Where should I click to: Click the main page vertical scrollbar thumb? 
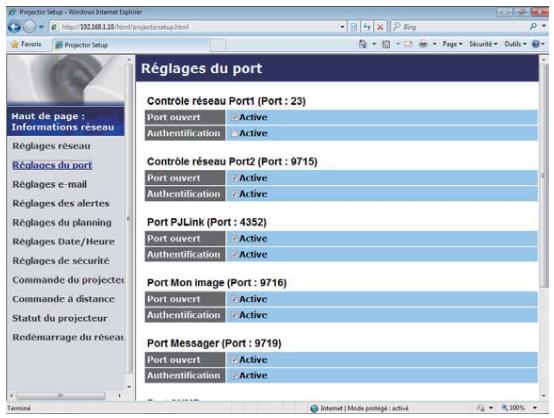[544, 176]
